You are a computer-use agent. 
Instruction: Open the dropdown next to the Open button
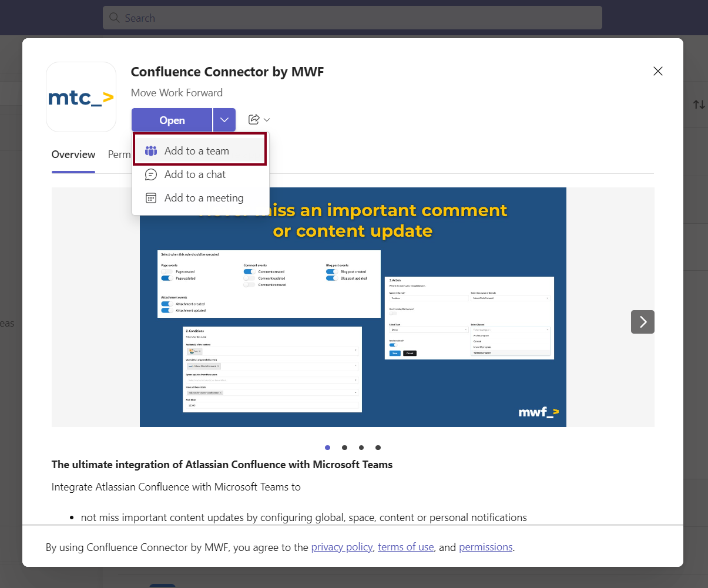click(224, 119)
